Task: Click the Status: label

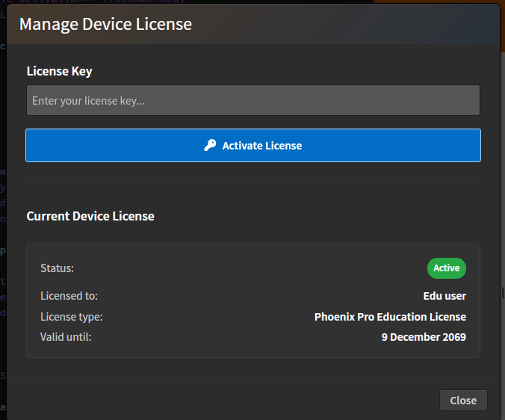Action: pyautogui.click(x=57, y=268)
